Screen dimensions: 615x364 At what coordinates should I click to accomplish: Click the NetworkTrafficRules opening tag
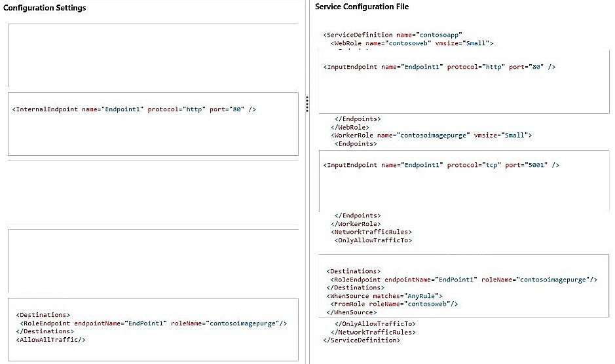(371, 232)
